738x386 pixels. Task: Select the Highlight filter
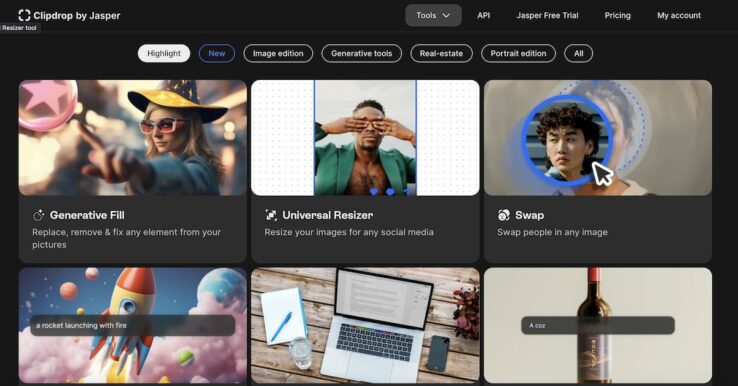(164, 53)
